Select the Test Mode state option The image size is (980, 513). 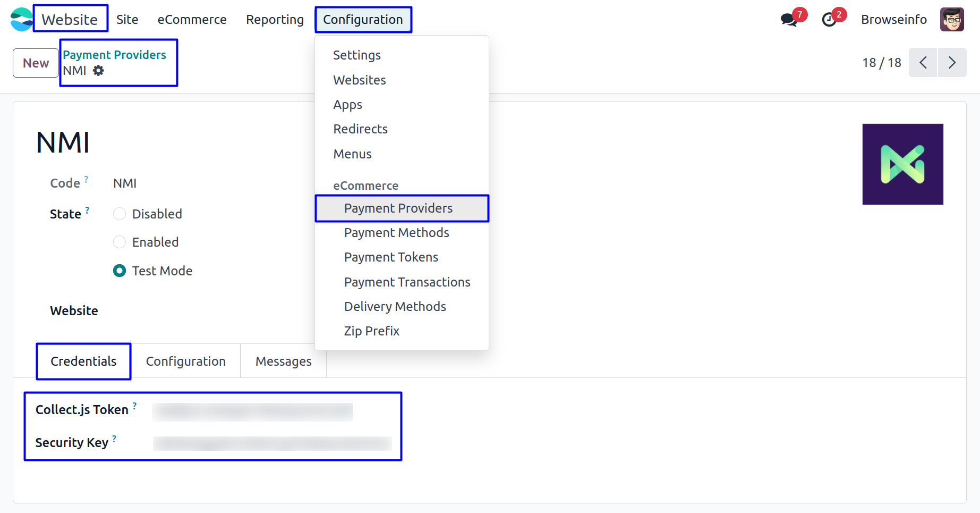(120, 271)
